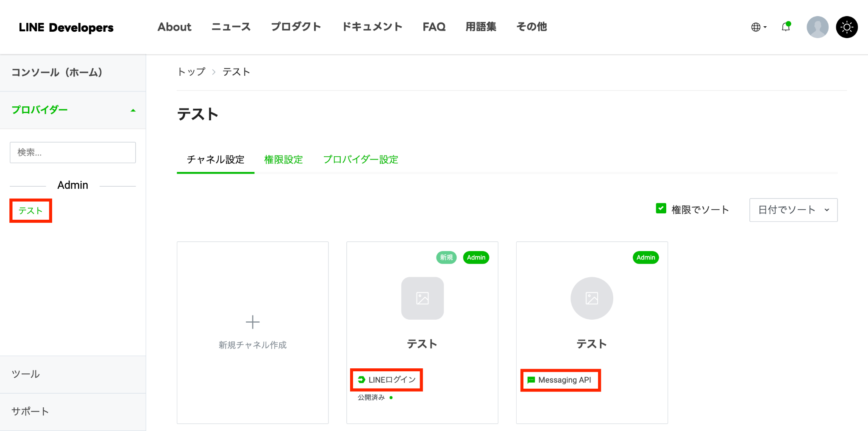Open the Messaging API channel round image

click(x=592, y=298)
